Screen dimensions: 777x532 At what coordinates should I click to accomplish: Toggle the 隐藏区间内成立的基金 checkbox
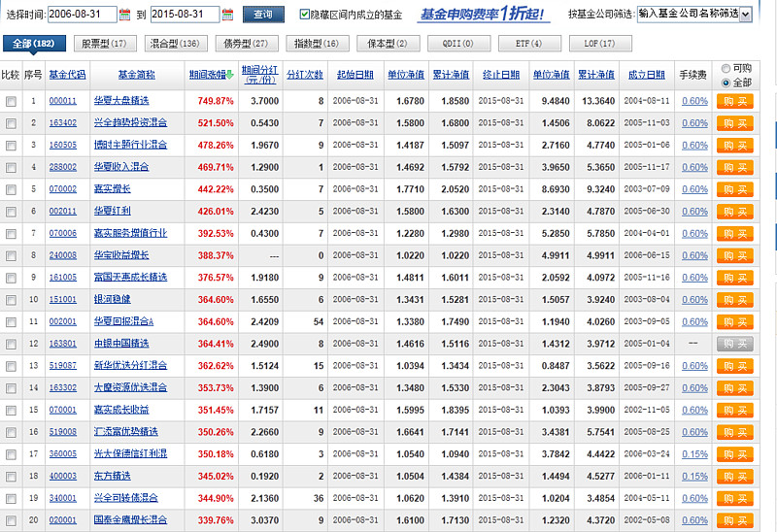(305, 15)
